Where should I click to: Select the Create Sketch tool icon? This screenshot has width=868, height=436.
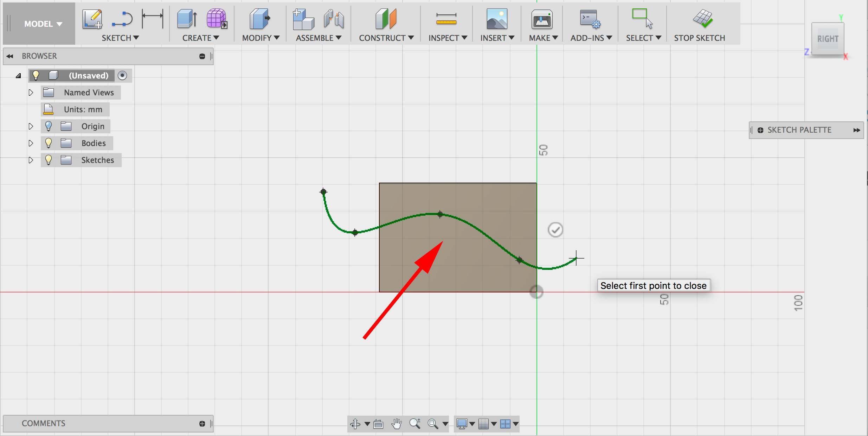(x=92, y=19)
